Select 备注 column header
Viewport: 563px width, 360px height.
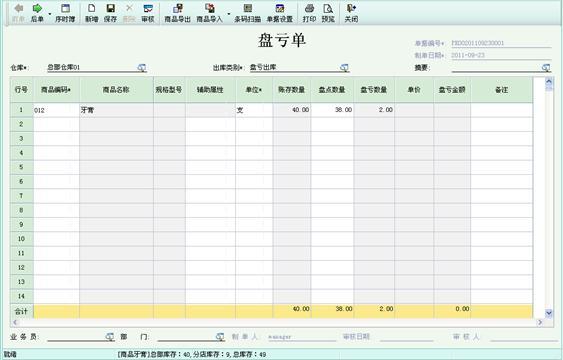coord(502,90)
